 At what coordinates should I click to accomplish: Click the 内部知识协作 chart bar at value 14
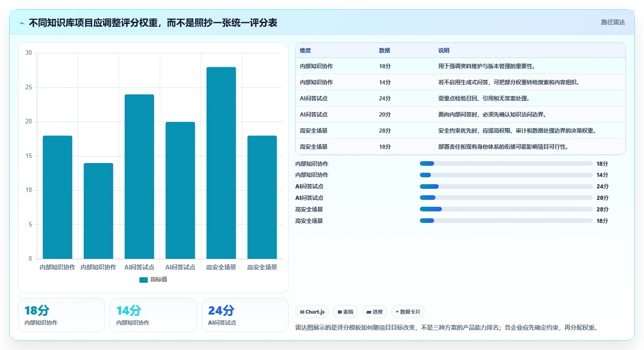point(99,211)
